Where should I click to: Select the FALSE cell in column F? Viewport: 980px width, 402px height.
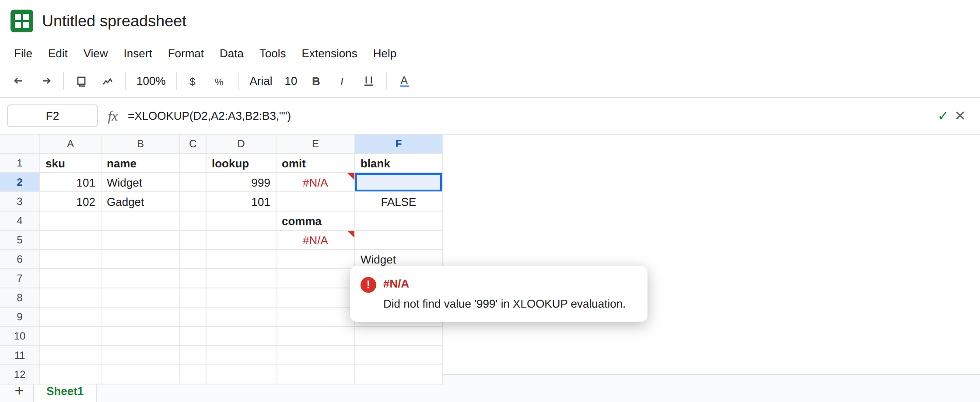coord(399,202)
